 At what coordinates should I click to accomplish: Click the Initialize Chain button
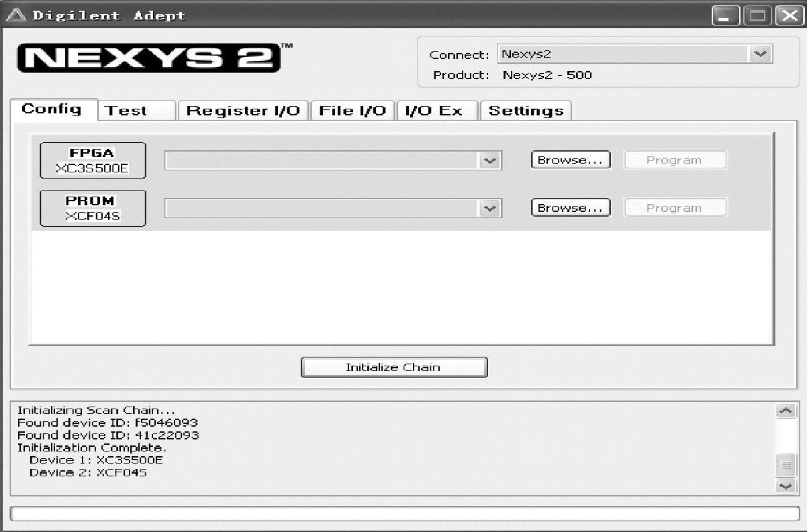394,367
